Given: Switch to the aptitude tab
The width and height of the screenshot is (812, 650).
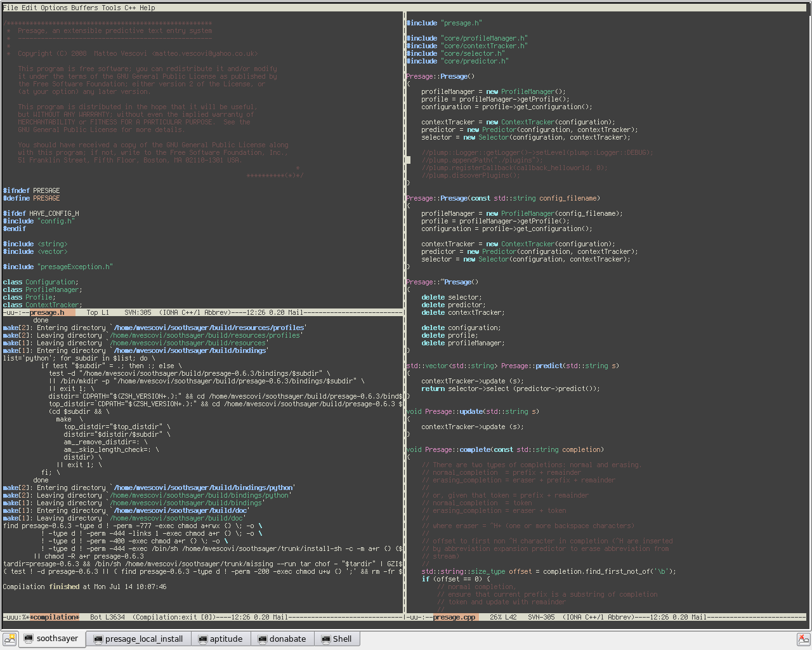Looking at the screenshot, I should point(221,639).
